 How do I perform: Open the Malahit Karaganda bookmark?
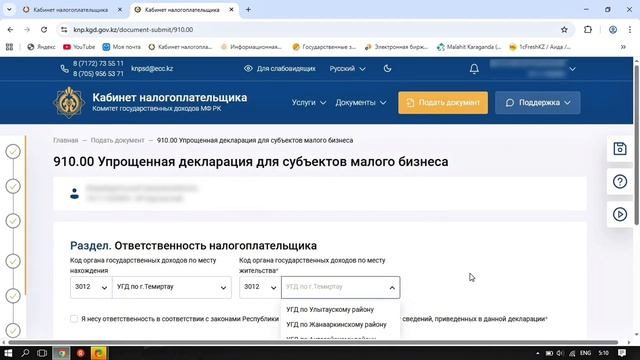click(469, 47)
